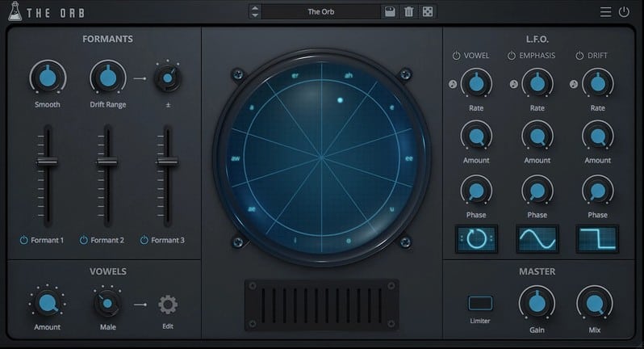Click the Emphasis Amount knob
Screen dimensions: 644x349
tap(537, 136)
